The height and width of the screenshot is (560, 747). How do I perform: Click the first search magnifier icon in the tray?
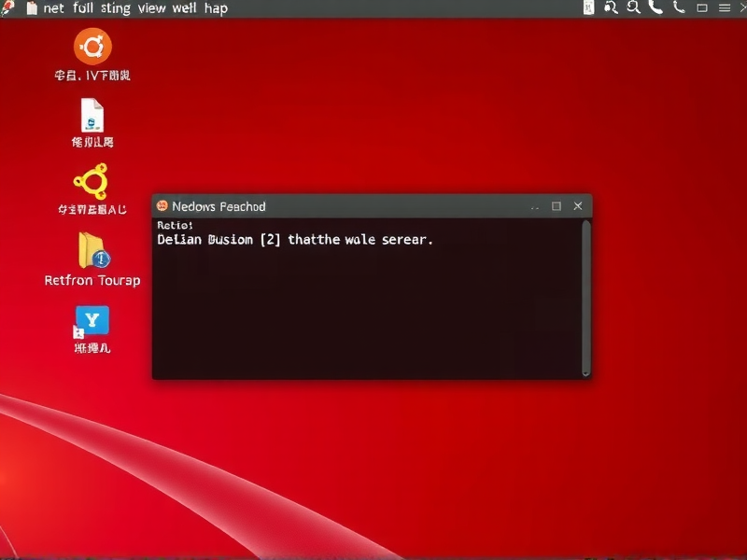[612, 7]
